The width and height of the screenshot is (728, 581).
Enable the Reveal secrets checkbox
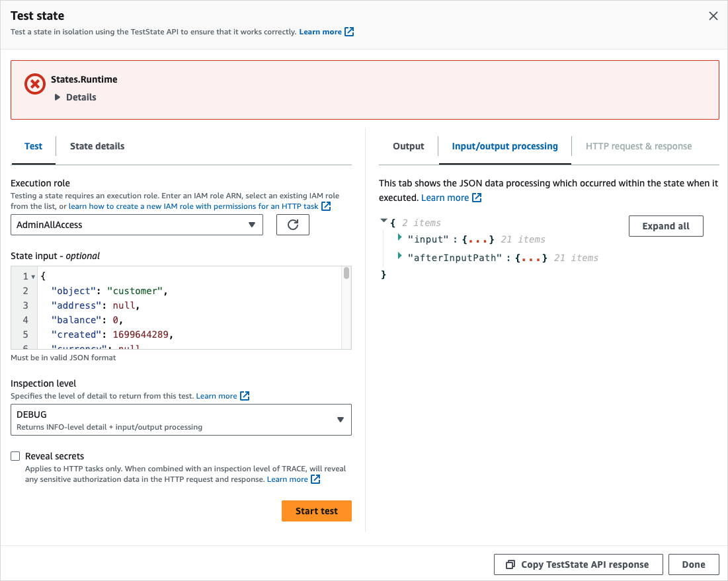(x=15, y=456)
